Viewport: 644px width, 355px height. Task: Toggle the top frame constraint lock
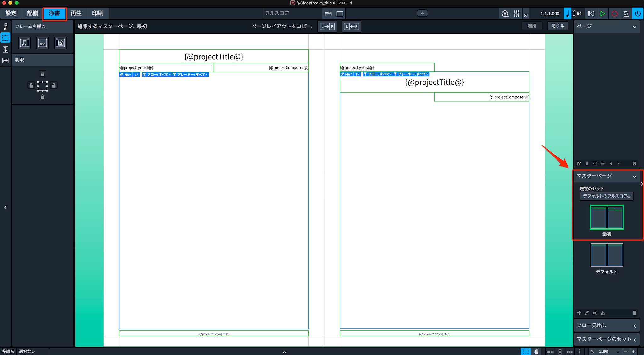[42, 74]
